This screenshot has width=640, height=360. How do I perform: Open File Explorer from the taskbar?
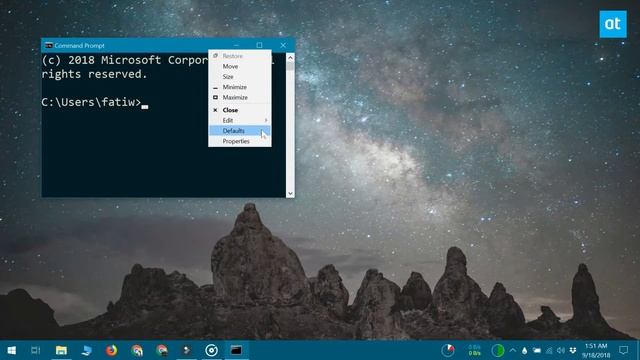tap(61, 350)
